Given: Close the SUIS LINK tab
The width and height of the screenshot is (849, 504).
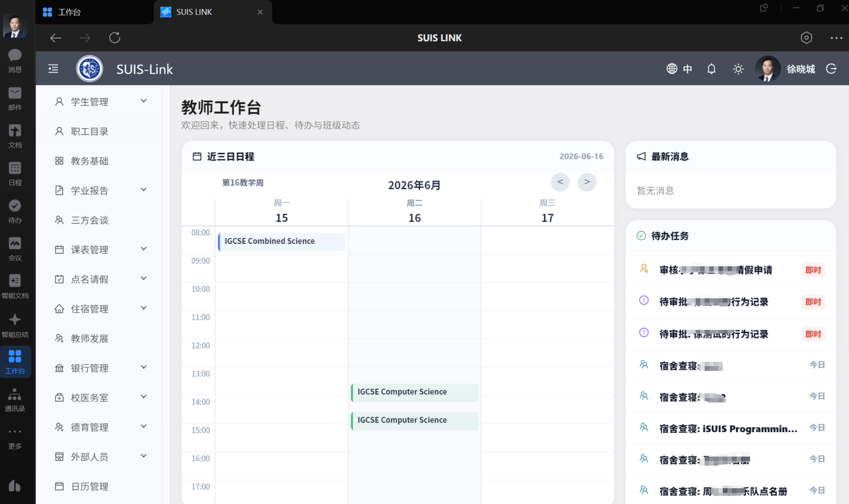Looking at the screenshot, I should [260, 12].
